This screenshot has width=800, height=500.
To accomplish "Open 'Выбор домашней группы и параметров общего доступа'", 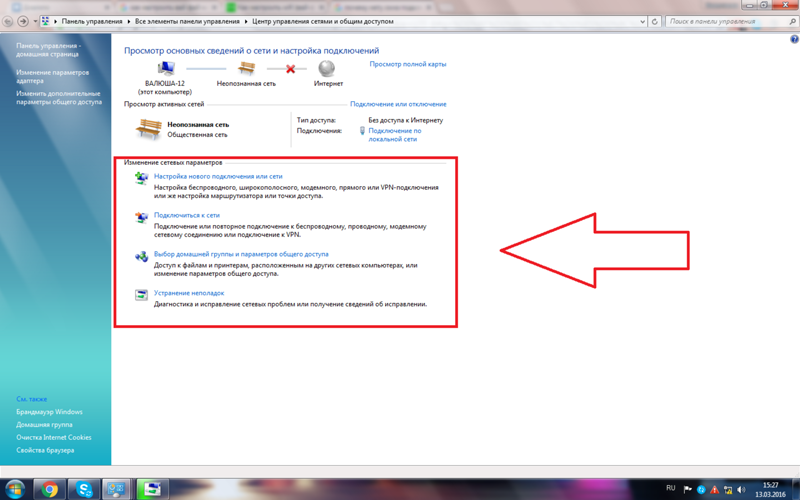I will click(241, 254).
